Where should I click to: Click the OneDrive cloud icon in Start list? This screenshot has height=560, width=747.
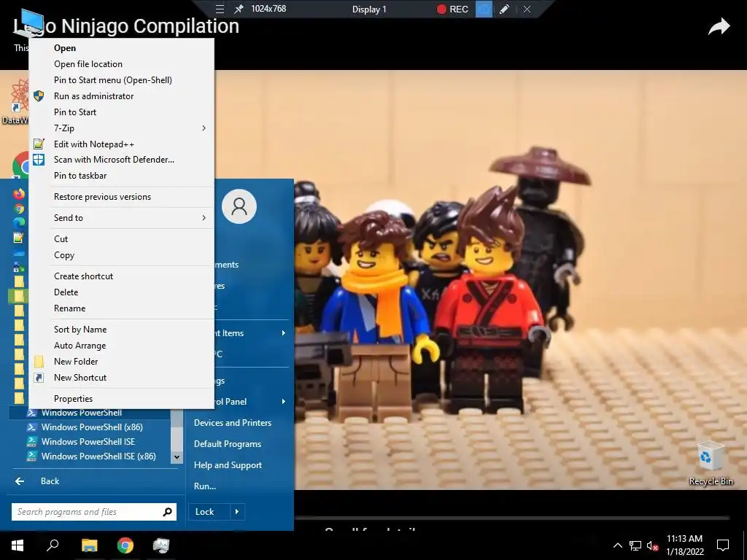(19, 253)
